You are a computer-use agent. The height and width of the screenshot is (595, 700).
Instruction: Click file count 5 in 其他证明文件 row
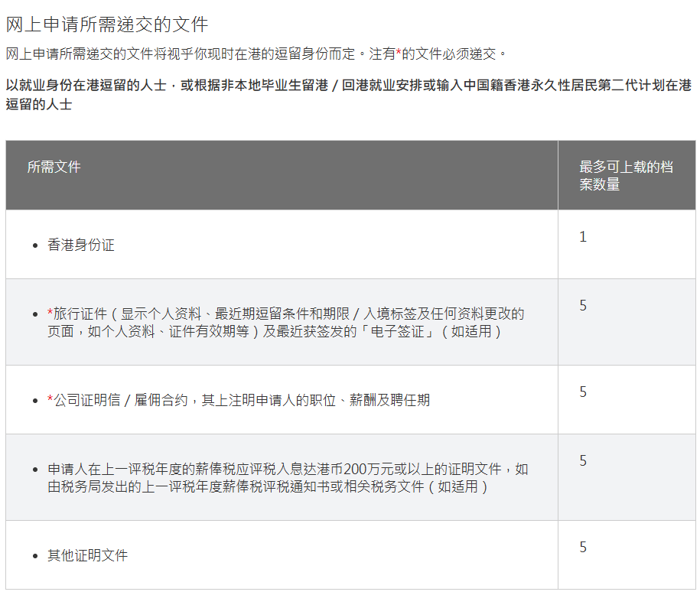(583, 548)
